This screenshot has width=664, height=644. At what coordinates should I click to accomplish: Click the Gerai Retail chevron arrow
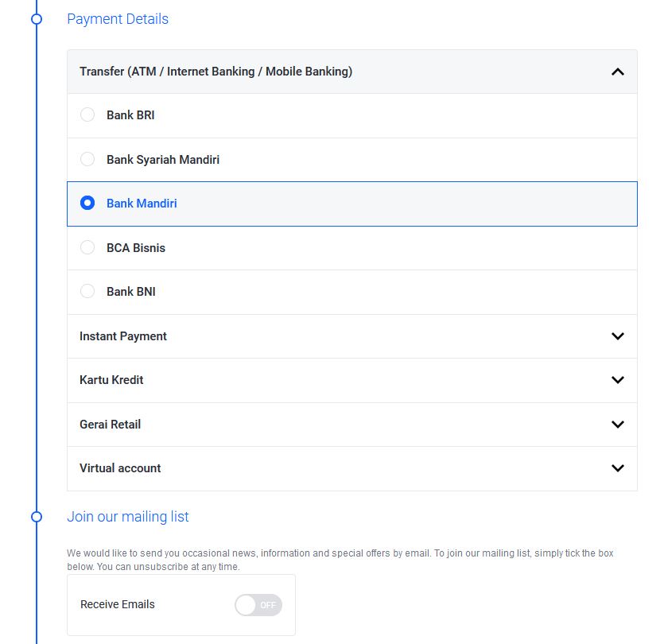pyautogui.click(x=618, y=425)
